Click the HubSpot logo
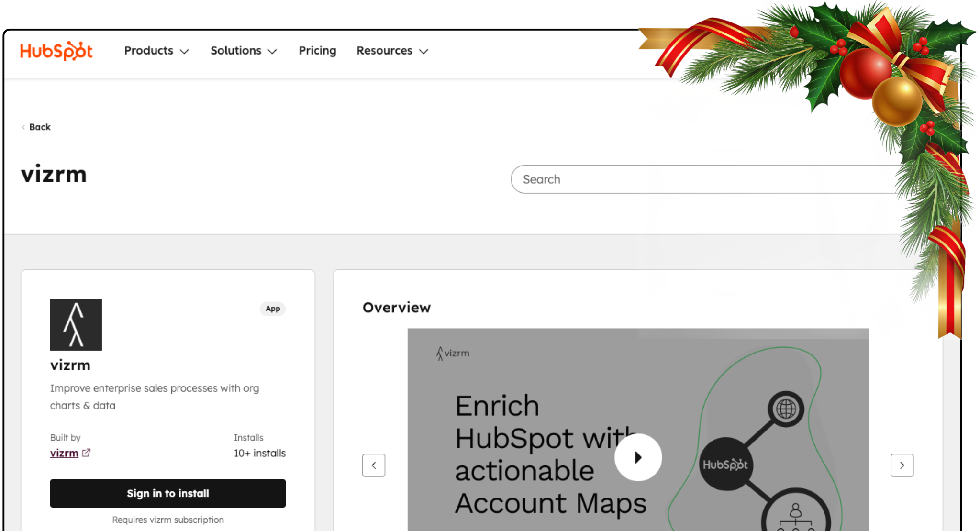 (x=56, y=51)
